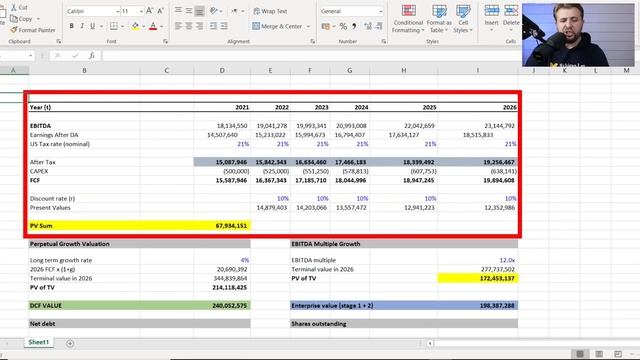Toggle underline formatting

(x=93, y=26)
